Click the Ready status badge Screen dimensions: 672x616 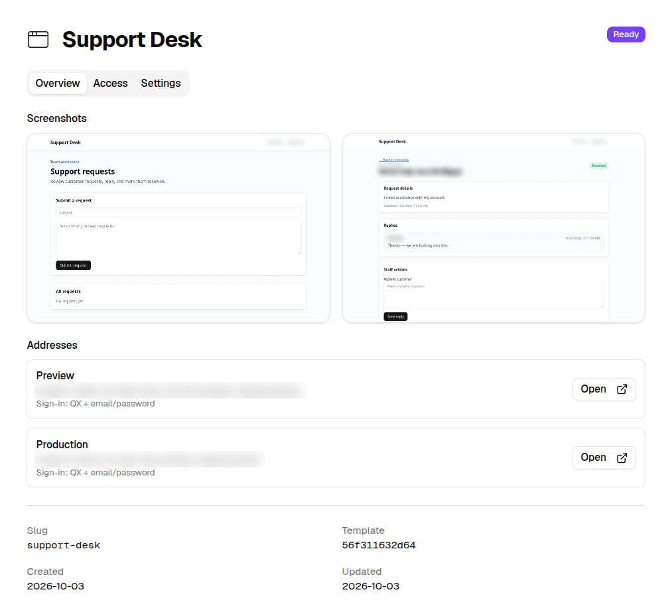coord(626,34)
